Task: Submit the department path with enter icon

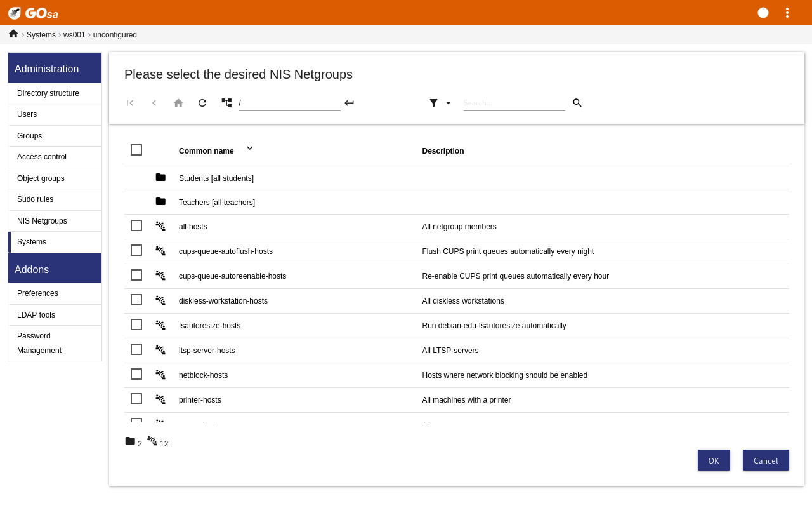Action: [349, 103]
